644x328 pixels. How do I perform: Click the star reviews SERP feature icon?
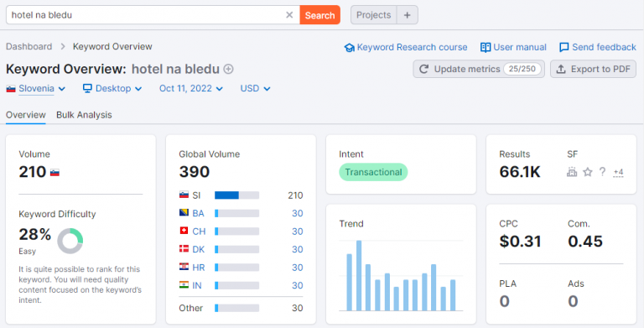click(588, 172)
